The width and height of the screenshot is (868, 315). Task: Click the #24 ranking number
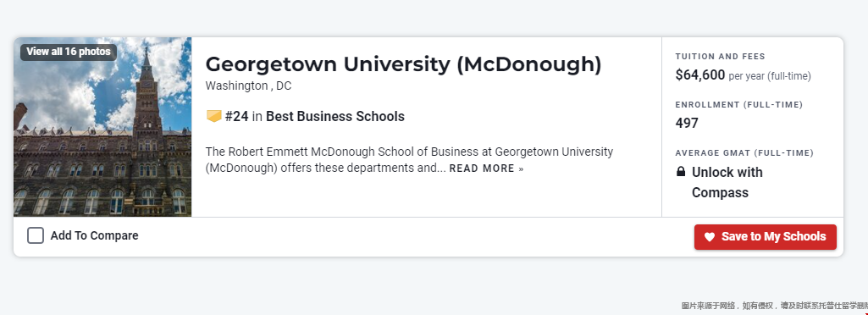pos(236,116)
